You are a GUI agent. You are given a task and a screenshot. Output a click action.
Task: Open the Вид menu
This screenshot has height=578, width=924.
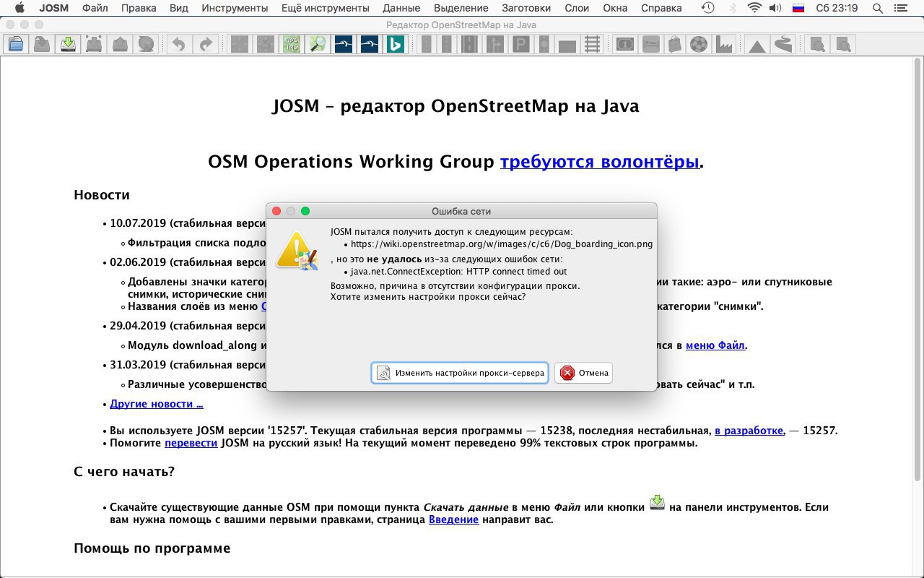tap(179, 8)
